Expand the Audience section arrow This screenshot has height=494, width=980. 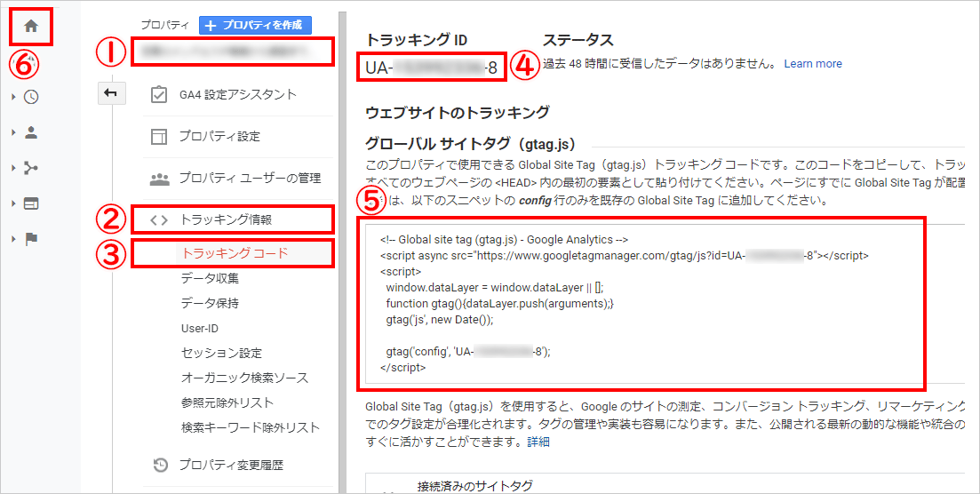pyautogui.click(x=13, y=132)
